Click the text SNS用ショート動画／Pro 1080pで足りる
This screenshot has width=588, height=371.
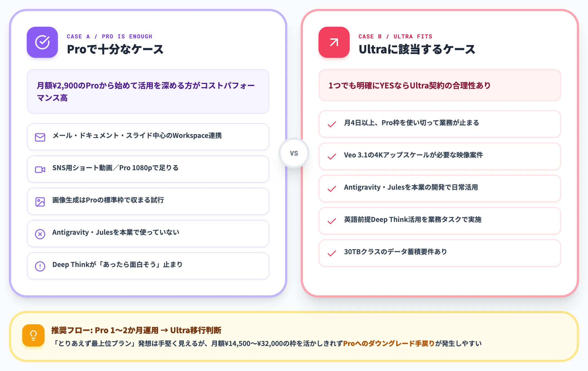click(x=116, y=168)
